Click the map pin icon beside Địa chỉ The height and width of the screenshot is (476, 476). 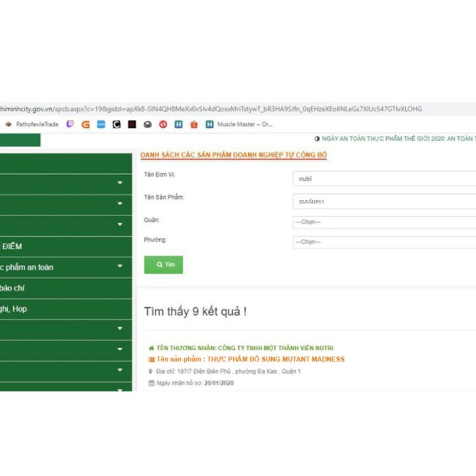151,372
